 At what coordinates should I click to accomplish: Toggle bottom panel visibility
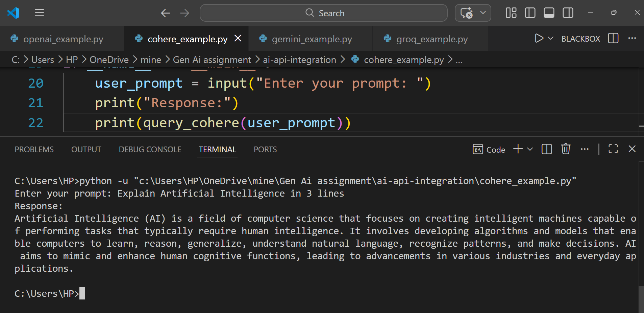549,13
